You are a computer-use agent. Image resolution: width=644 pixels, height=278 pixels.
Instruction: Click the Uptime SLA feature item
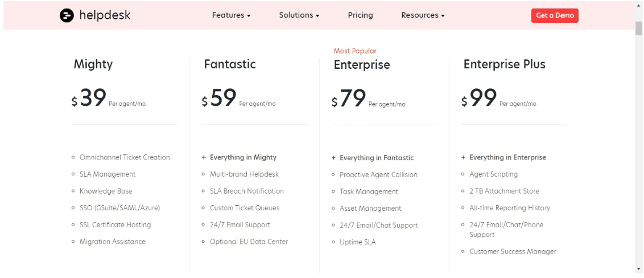(x=357, y=242)
